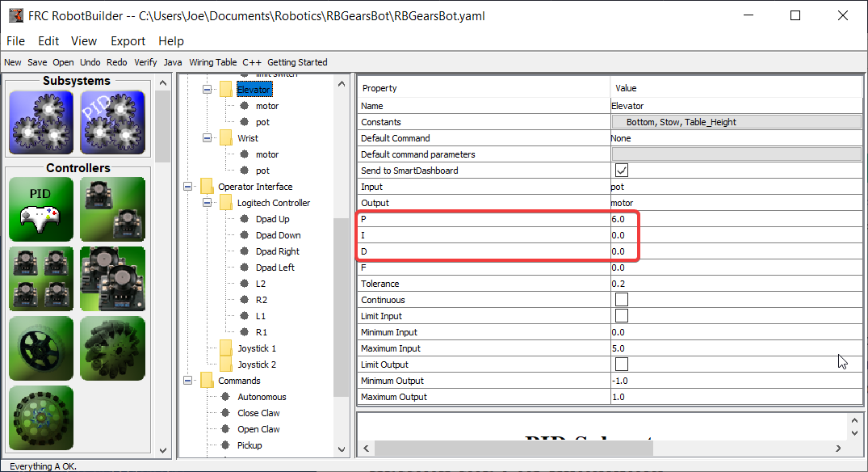Uncheck Send to SmartDashboard checkbox
This screenshot has height=472, width=868.
tap(622, 171)
